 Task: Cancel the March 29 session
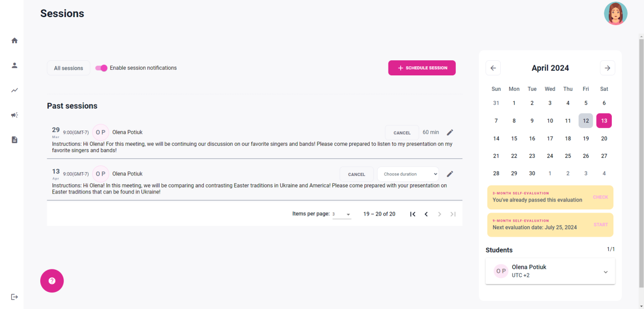click(401, 133)
